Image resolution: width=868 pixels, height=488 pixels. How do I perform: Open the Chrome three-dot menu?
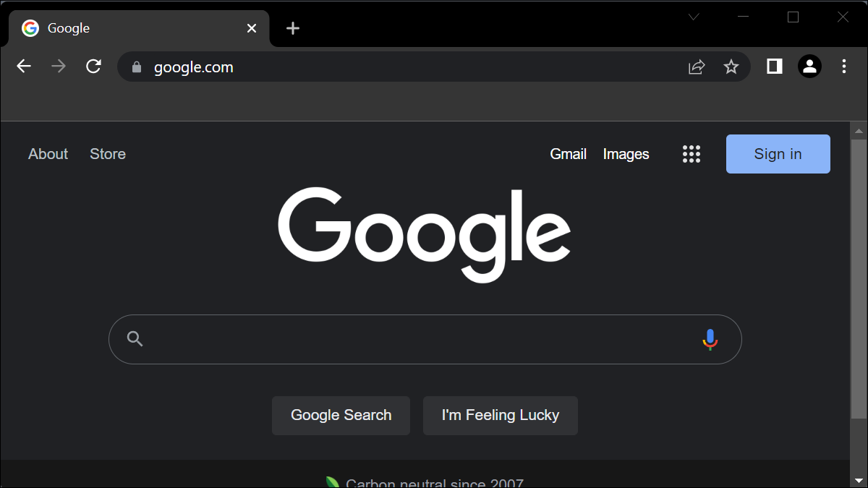coord(844,67)
